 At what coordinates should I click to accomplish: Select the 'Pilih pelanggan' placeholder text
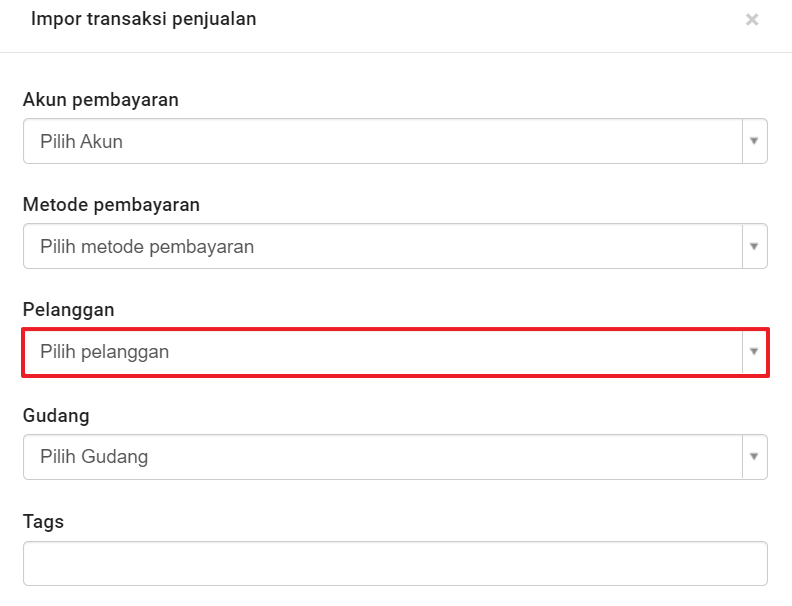(x=105, y=352)
